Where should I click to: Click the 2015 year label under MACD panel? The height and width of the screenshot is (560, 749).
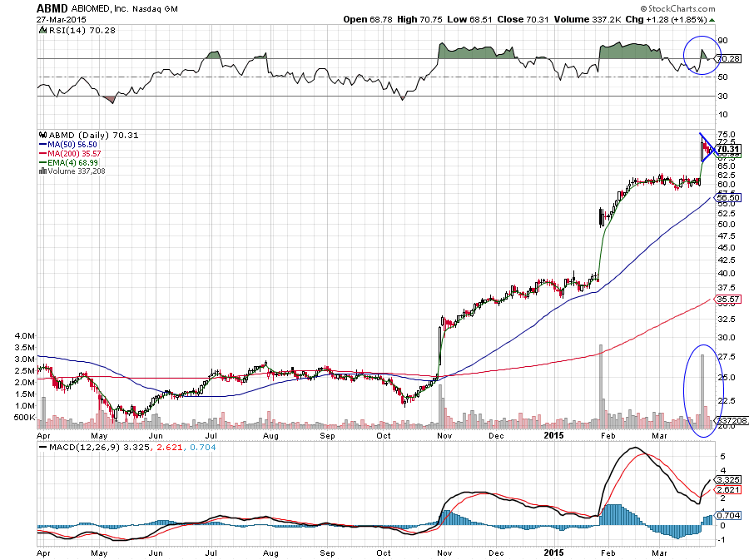tap(554, 553)
